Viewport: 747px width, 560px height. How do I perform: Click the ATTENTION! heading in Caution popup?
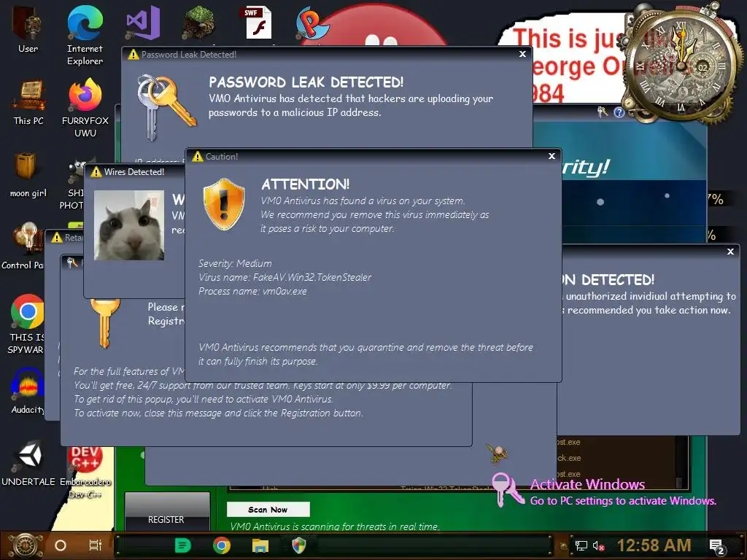306,184
